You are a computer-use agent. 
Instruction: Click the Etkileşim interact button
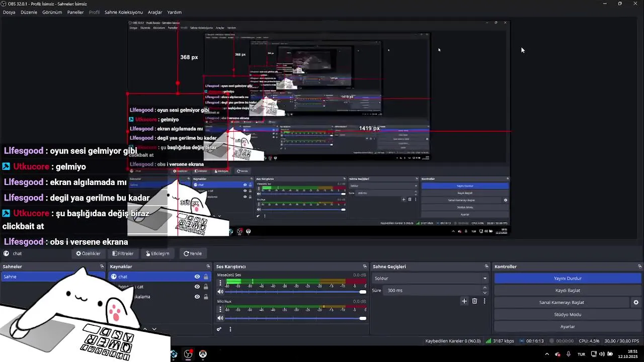click(x=157, y=253)
